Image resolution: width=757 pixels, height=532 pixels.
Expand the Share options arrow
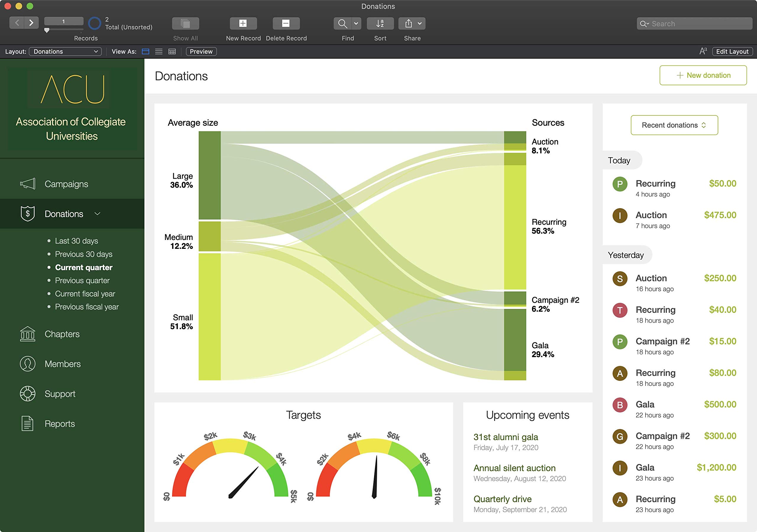(419, 23)
